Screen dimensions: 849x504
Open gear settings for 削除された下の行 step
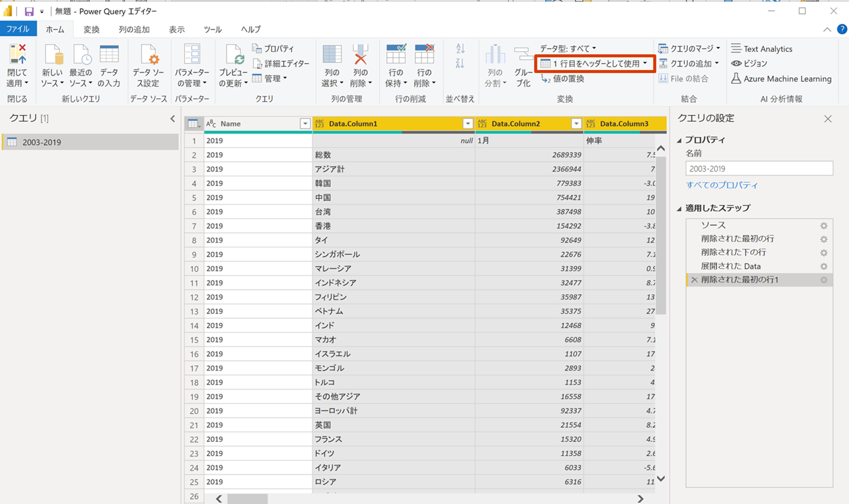click(824, 253)
